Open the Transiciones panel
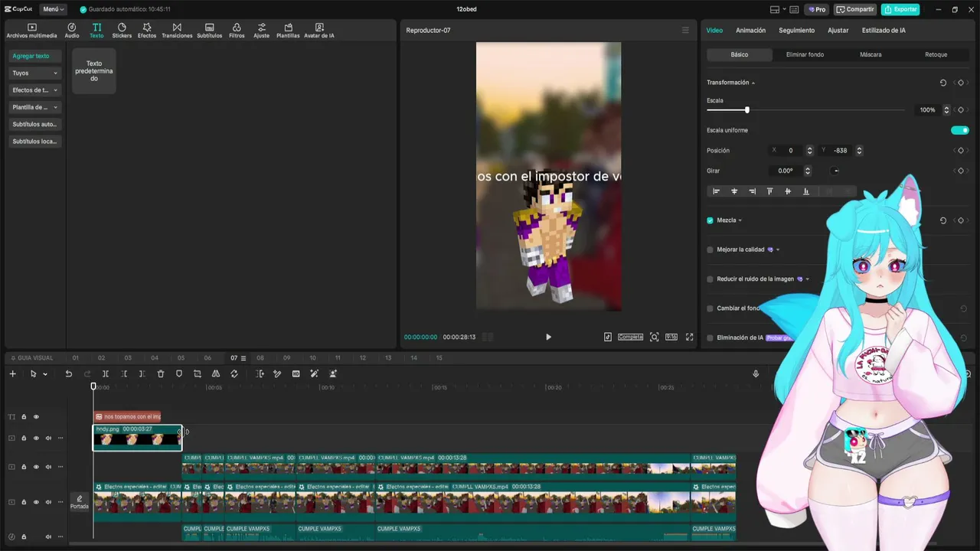 pyautogui.click(x=177, y=31)
